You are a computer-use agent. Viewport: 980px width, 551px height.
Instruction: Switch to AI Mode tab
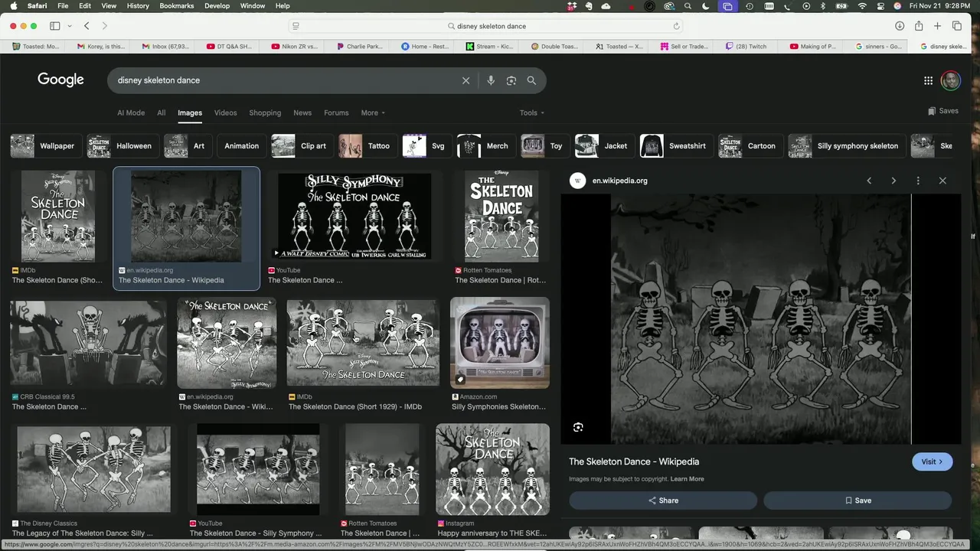tap(131, 112)
